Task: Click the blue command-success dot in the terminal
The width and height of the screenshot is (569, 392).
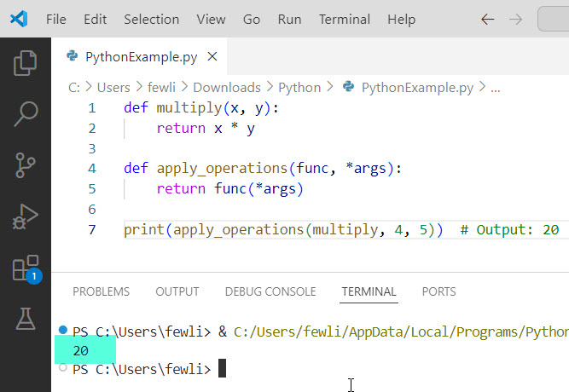Action: click(x=63, y=330)
